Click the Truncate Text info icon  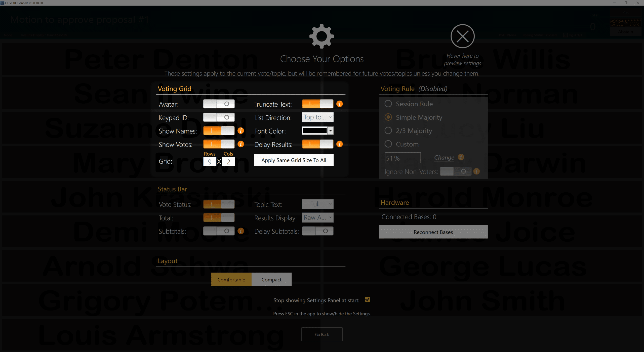coord(340,104)
